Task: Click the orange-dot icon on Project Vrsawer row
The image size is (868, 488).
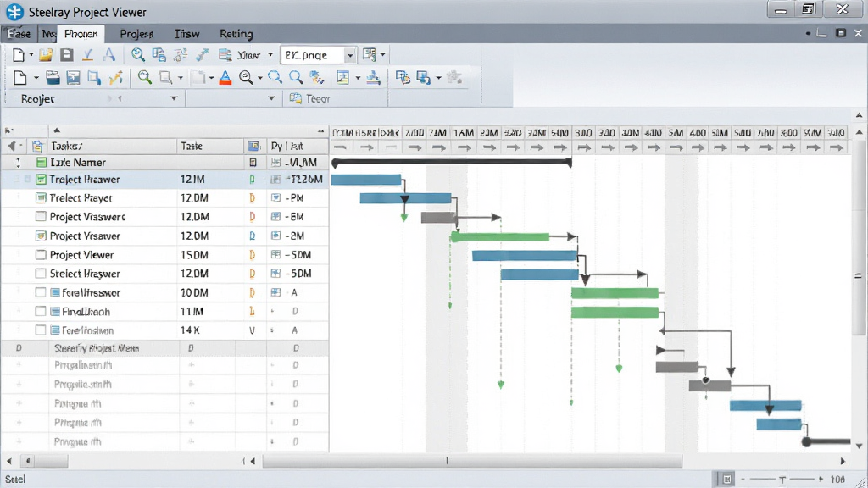Action: point(41,236)
